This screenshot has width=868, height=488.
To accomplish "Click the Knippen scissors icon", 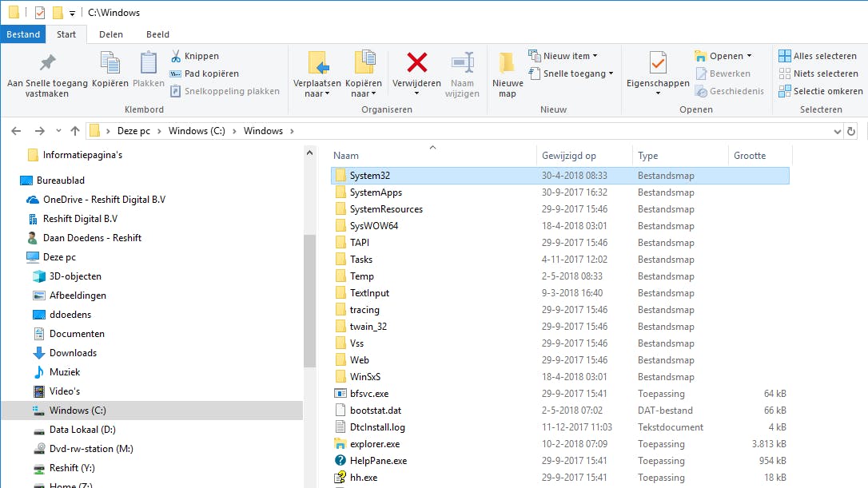I will [176, 56].
